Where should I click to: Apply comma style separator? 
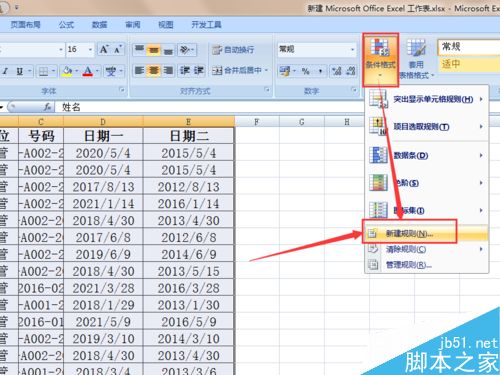(x=320, y=71)
